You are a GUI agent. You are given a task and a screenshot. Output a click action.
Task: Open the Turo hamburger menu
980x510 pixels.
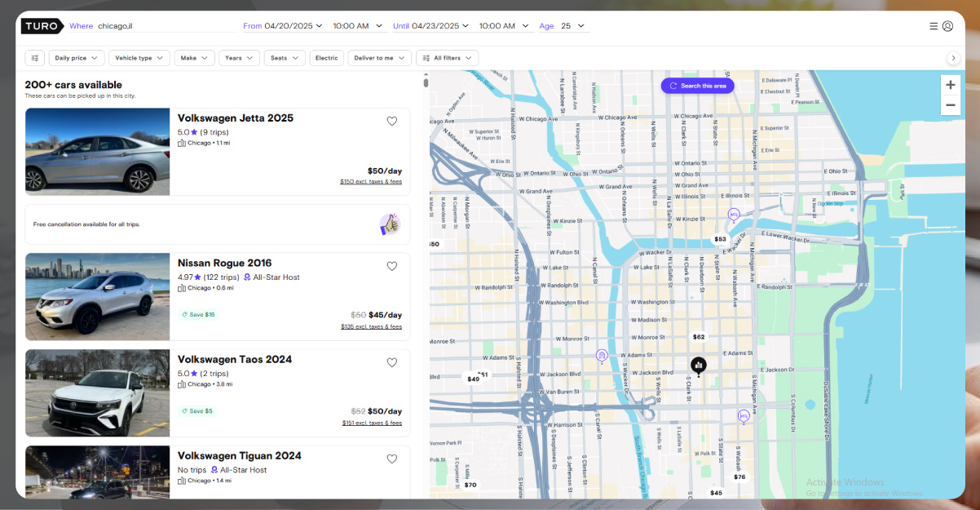coord(933,25)
